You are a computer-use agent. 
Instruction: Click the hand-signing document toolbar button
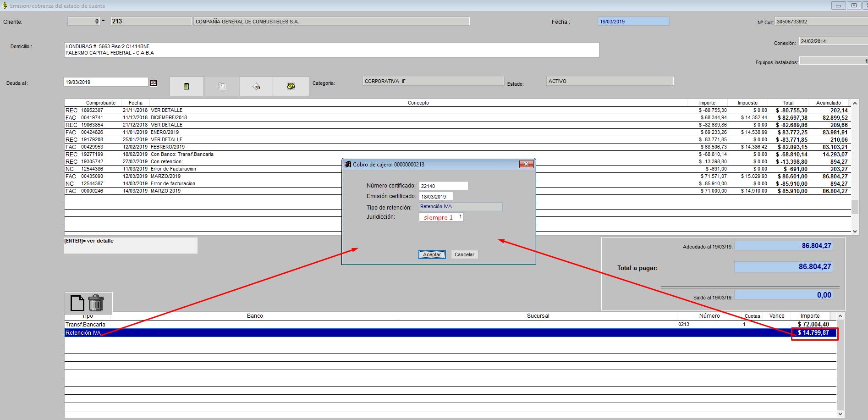[x=256, y=86]
